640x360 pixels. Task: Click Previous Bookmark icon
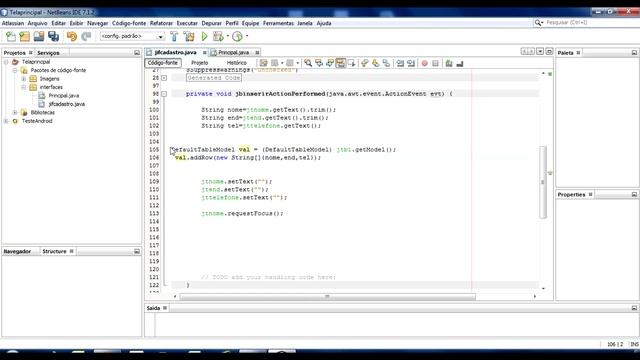[x=364, y=63]
